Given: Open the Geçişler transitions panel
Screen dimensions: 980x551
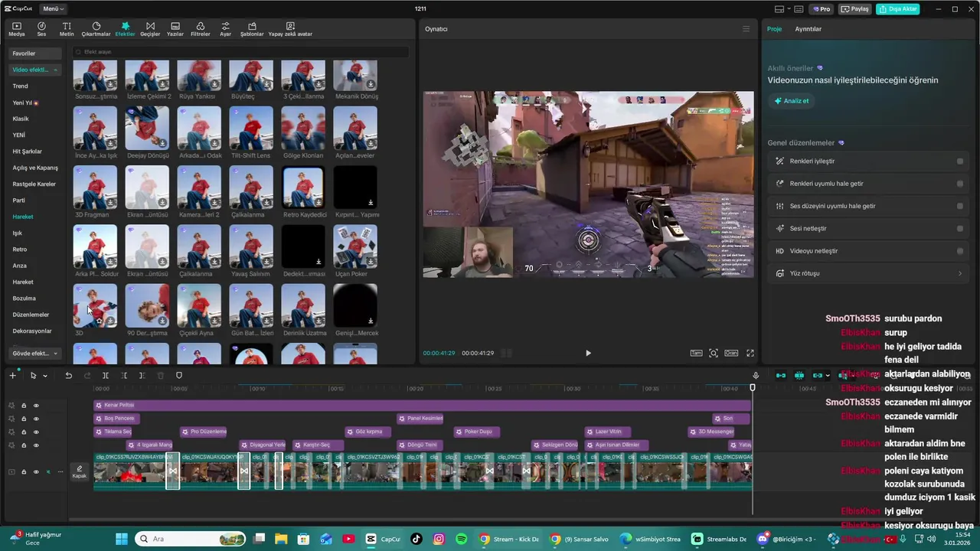Looking at the screenshot, I should pos(150,29).
